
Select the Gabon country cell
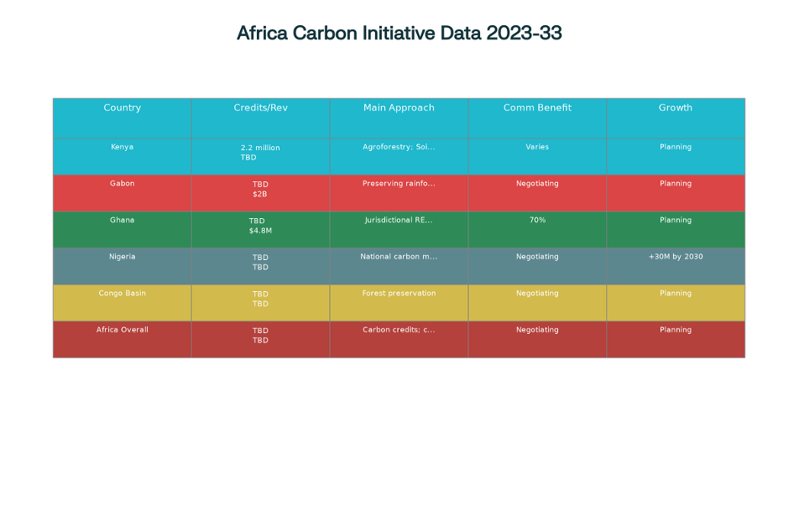click(x=122, y=183)
